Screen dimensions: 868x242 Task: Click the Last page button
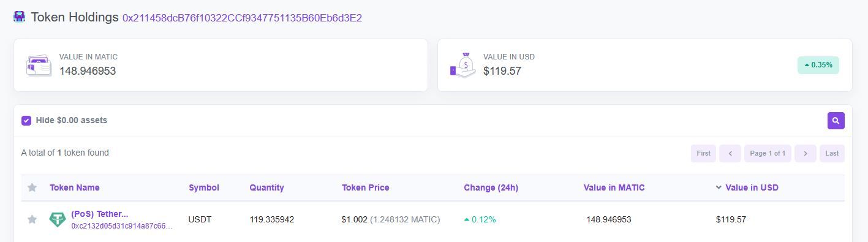click(832, 153)
